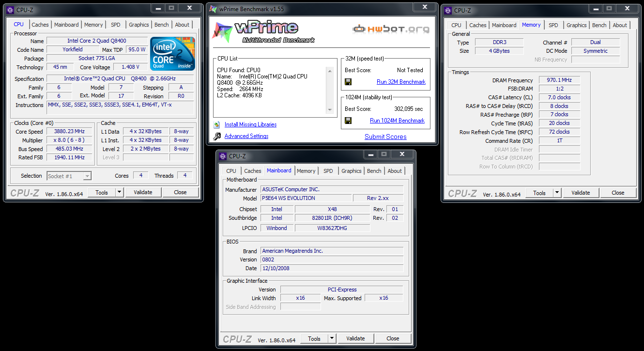Viewport: 644px width, 351px height.
Task: Click Command Rate value 1T
Action: pos(559,141)
